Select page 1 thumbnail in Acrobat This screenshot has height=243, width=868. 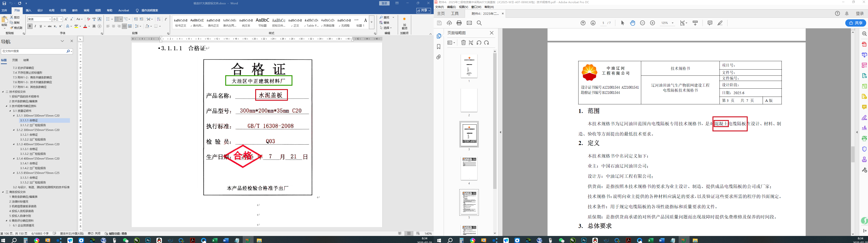[x=469, y=66]
